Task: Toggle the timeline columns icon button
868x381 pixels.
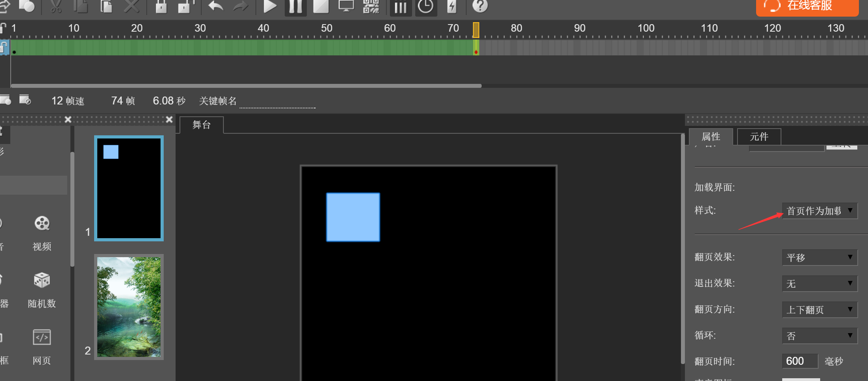Action: click(400, 7)
